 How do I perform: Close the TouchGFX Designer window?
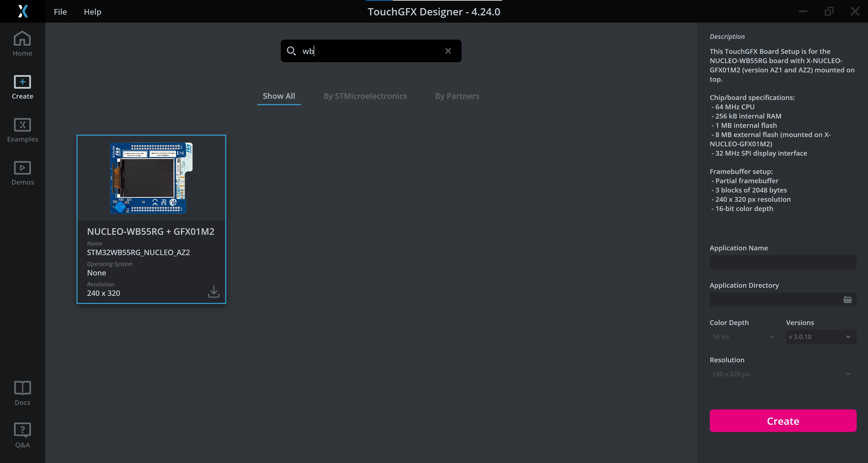[855, 12]
